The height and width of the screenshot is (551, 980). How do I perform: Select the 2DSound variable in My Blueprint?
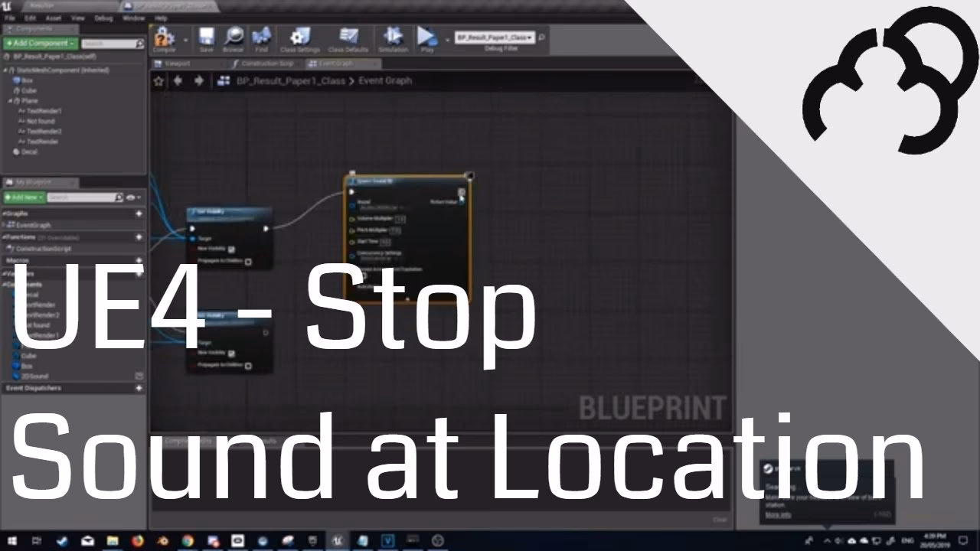[x=34, y=376]
